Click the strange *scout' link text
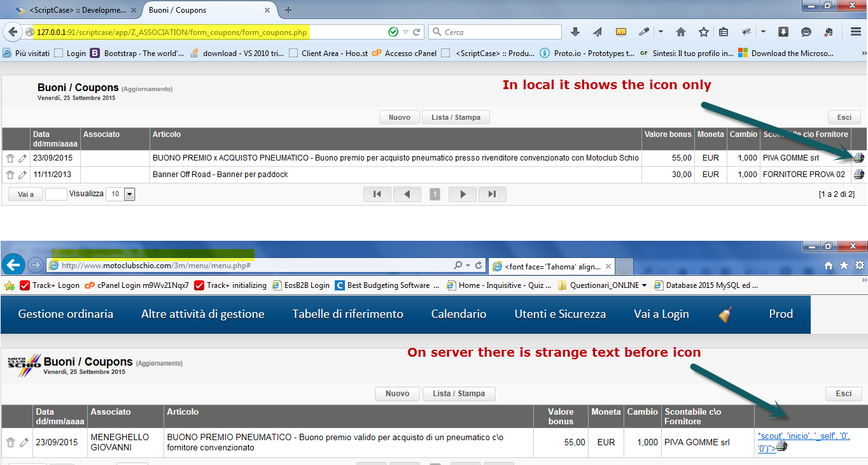This screenshot has height=465, width=868. click(x=804, y=442)
